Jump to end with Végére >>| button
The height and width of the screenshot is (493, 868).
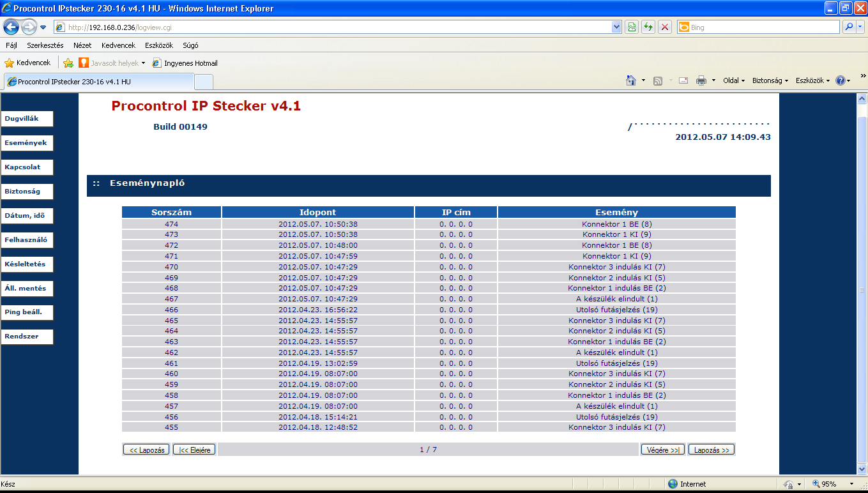[663, 450]
